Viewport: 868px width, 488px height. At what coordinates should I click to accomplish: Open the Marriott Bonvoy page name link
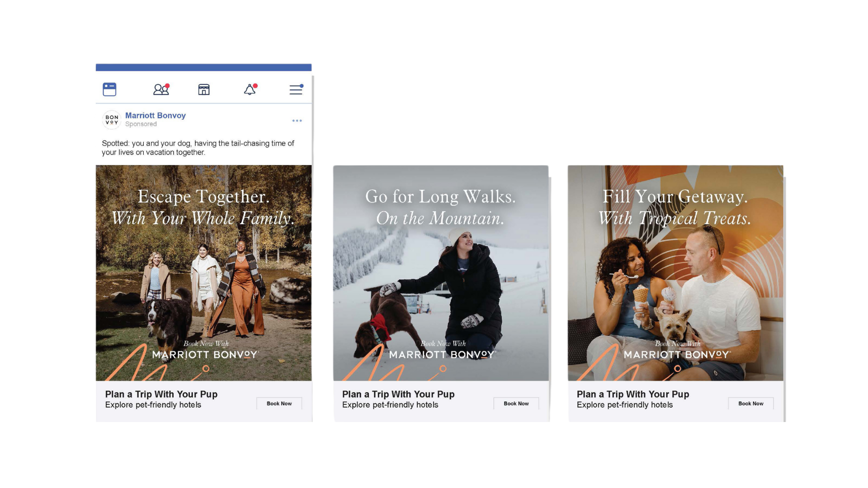156,115
